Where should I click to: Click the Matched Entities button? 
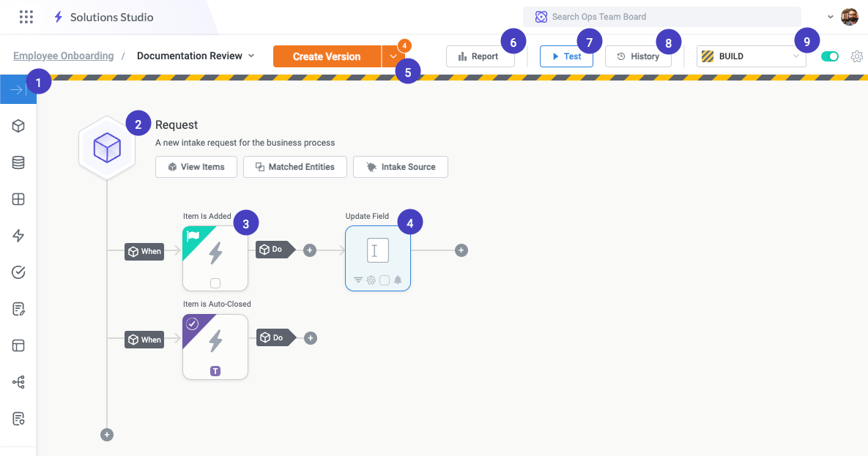coord(294,167)
